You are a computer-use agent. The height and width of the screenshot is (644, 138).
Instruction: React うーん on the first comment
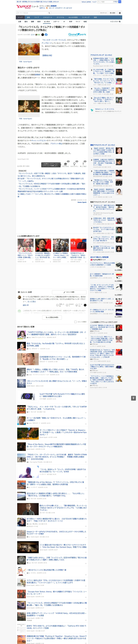pos(79,305)
